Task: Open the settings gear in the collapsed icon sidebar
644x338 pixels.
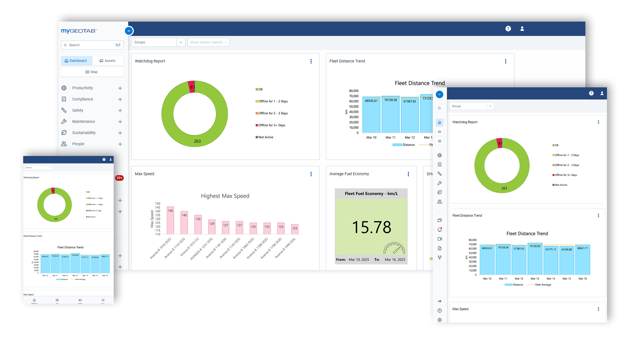Action: click(x=440, y=320)
